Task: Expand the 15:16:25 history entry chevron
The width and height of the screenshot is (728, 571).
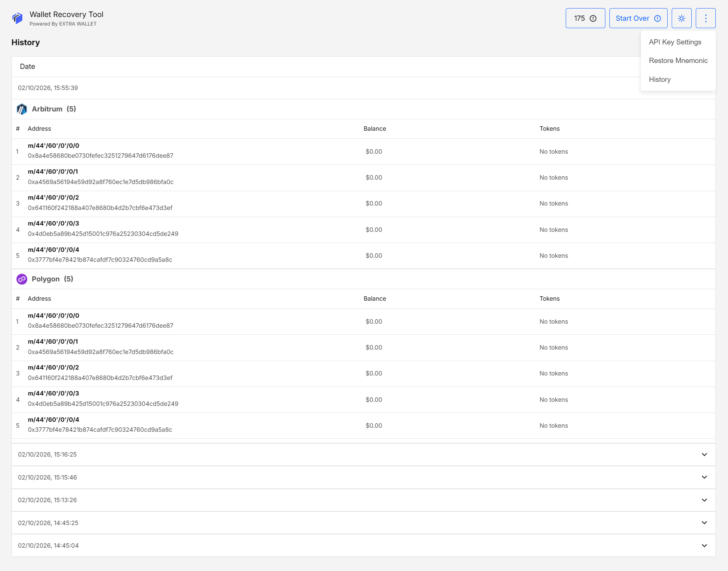Action: pyautogui.click(x=704, y=455)
